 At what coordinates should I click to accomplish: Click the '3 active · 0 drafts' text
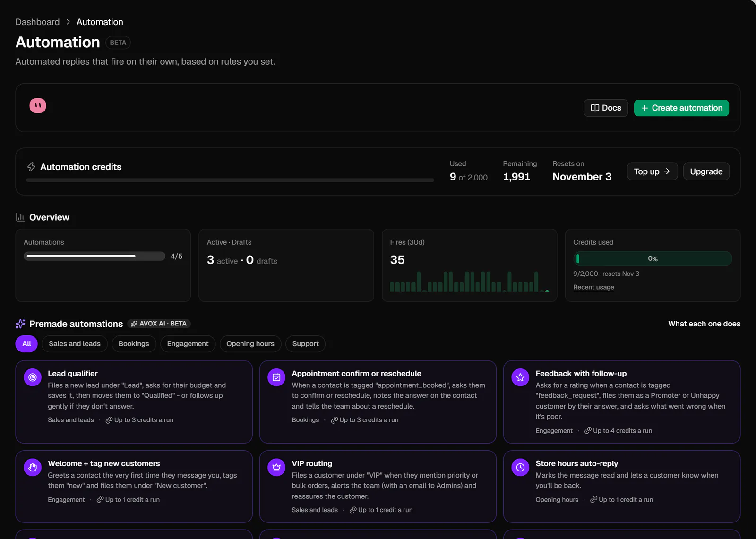[242, 260]
